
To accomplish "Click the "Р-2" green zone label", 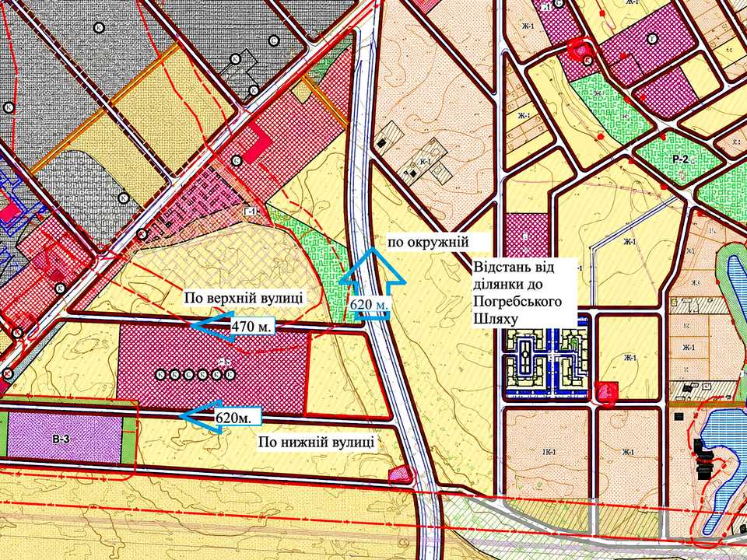I will (680, 160).
